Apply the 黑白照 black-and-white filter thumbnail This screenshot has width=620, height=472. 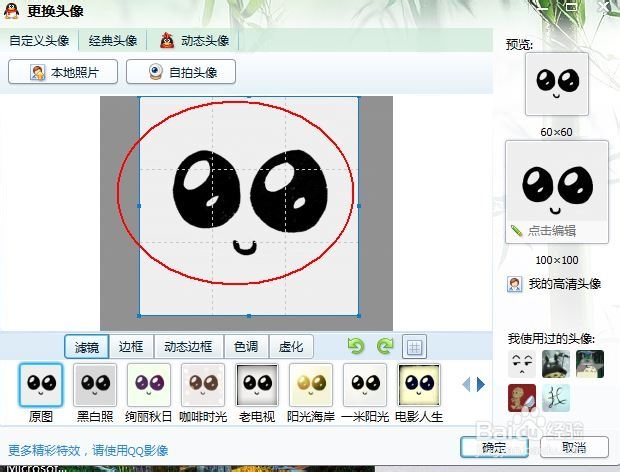tap(95, 385)
